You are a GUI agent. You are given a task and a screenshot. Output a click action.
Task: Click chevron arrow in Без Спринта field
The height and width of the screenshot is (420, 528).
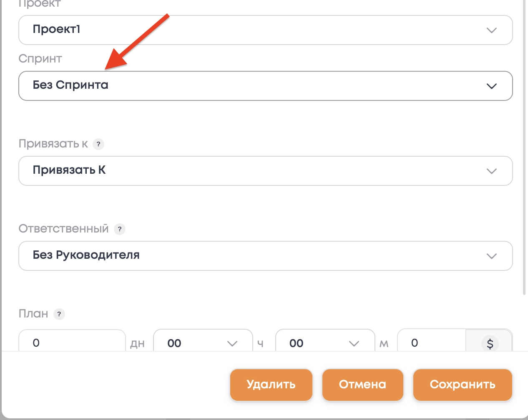(492, 86)
